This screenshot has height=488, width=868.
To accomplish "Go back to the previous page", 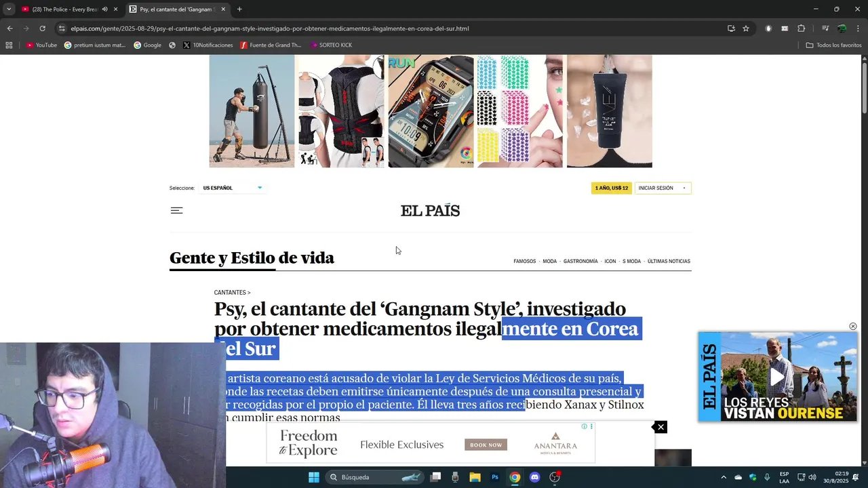I will 9,28.
